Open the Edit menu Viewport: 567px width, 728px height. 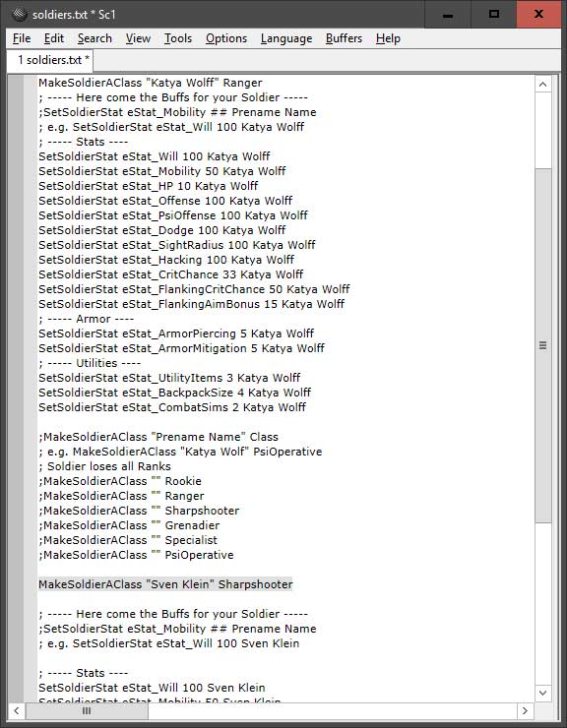tap(54, 38)
